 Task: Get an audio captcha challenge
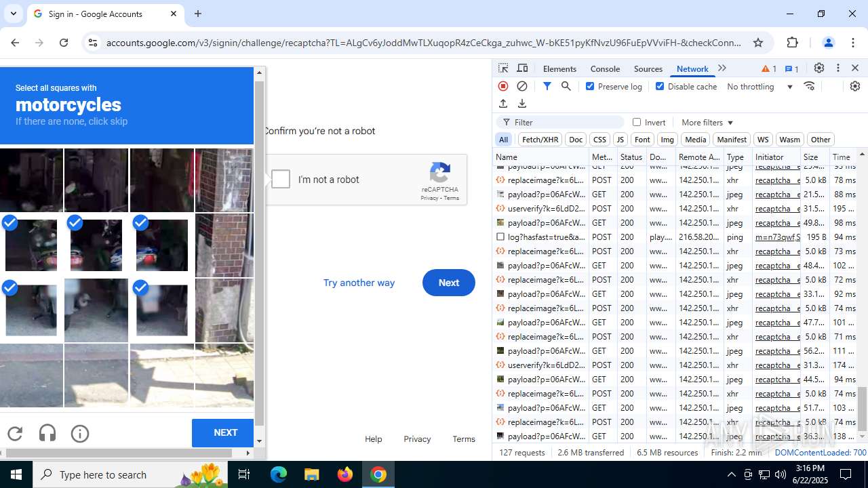click(47, 434)
